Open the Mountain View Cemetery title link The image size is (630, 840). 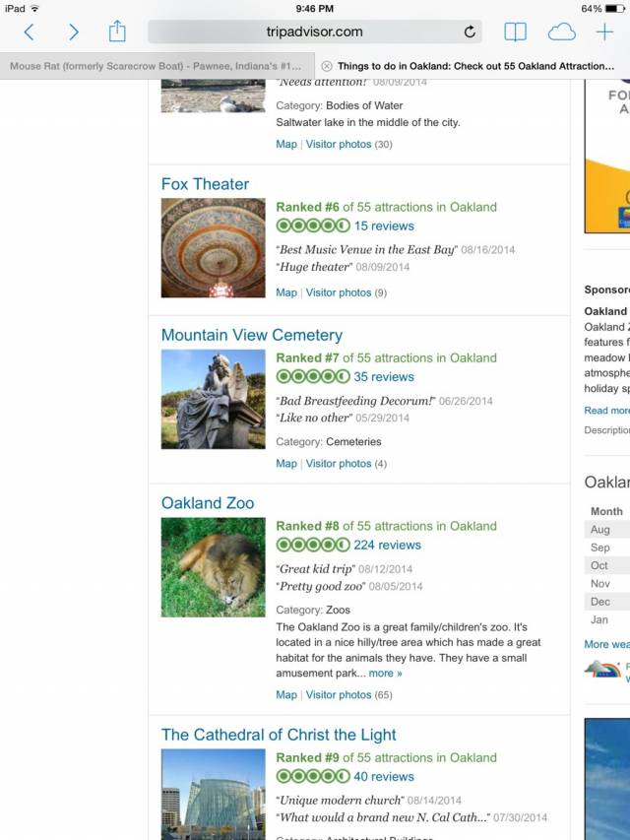[252, 336]
